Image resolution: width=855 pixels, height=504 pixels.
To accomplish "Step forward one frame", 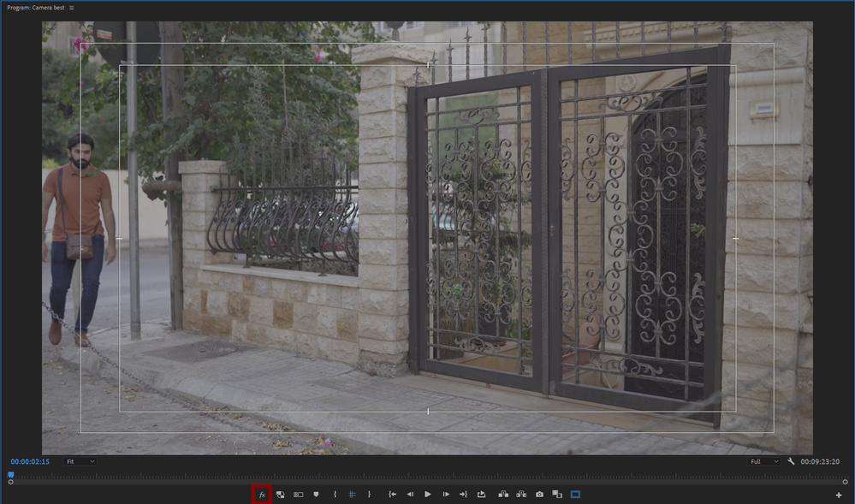I will 446,495.
